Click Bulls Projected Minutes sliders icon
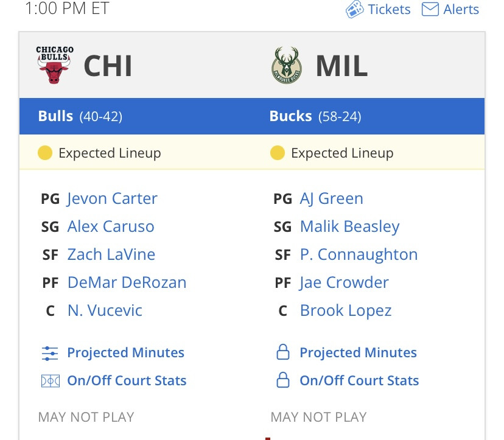 point(50,353)
